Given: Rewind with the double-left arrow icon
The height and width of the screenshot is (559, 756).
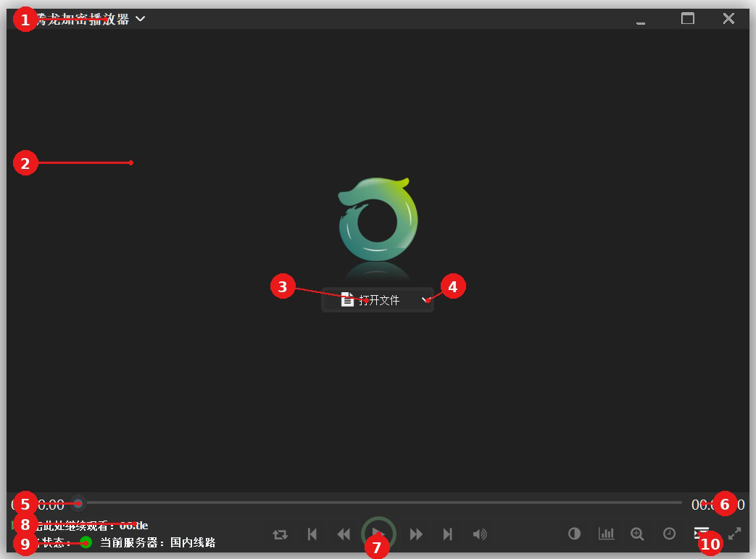Looking at the screenshot, I should click(344, 534).
